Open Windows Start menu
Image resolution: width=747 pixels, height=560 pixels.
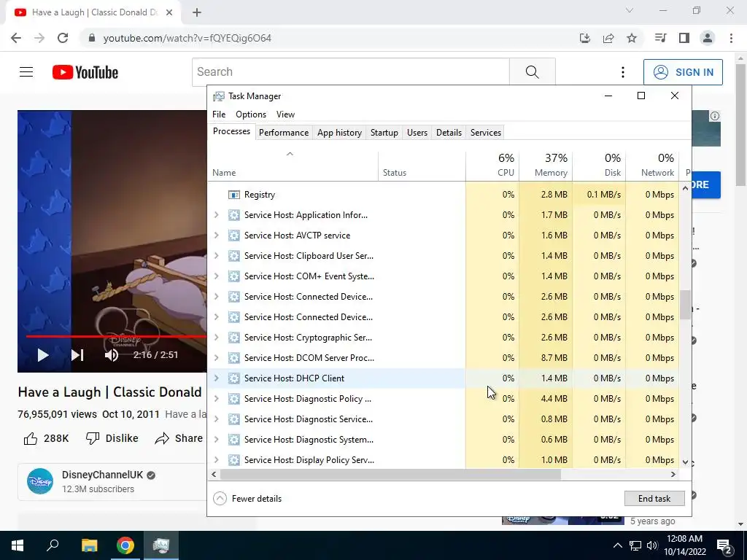[18, 545]
